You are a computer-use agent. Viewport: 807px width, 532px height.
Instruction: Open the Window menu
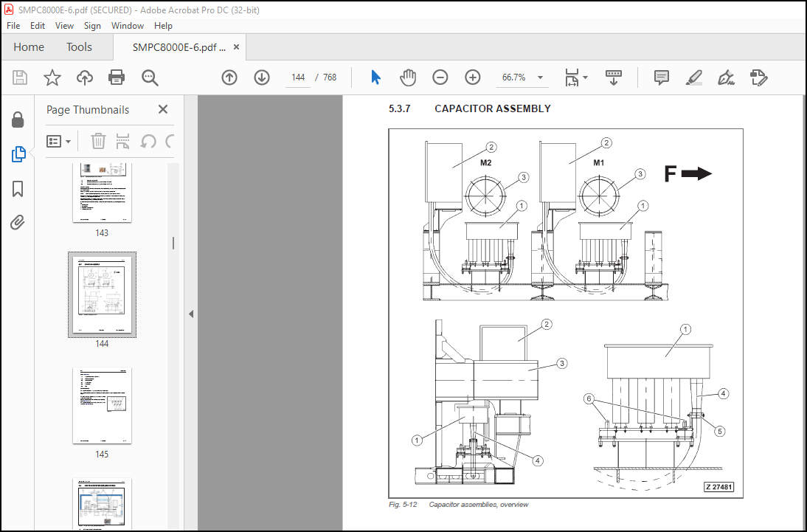[127, 26]
